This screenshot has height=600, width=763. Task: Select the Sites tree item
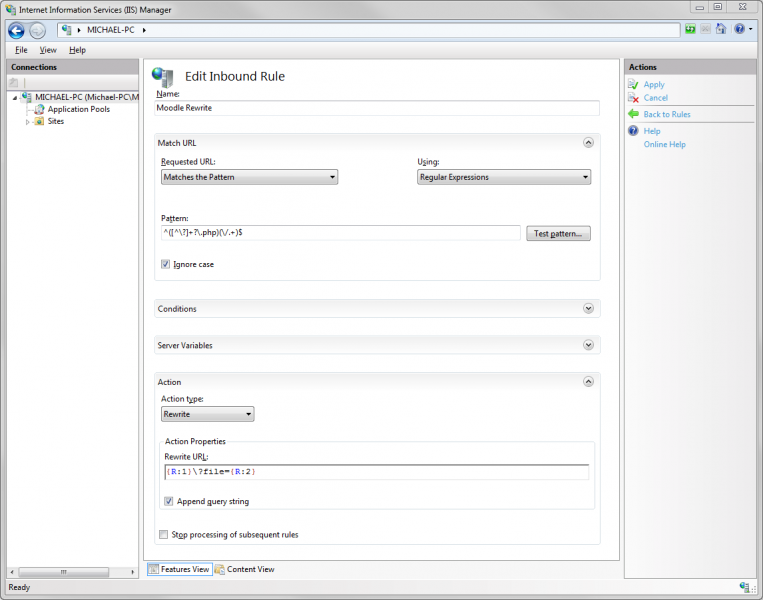click(55, 121)
